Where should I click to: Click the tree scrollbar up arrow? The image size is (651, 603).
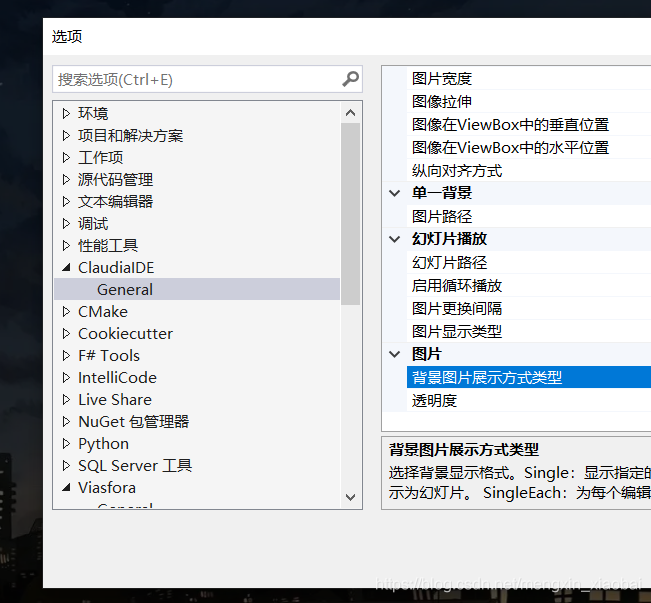350,113
